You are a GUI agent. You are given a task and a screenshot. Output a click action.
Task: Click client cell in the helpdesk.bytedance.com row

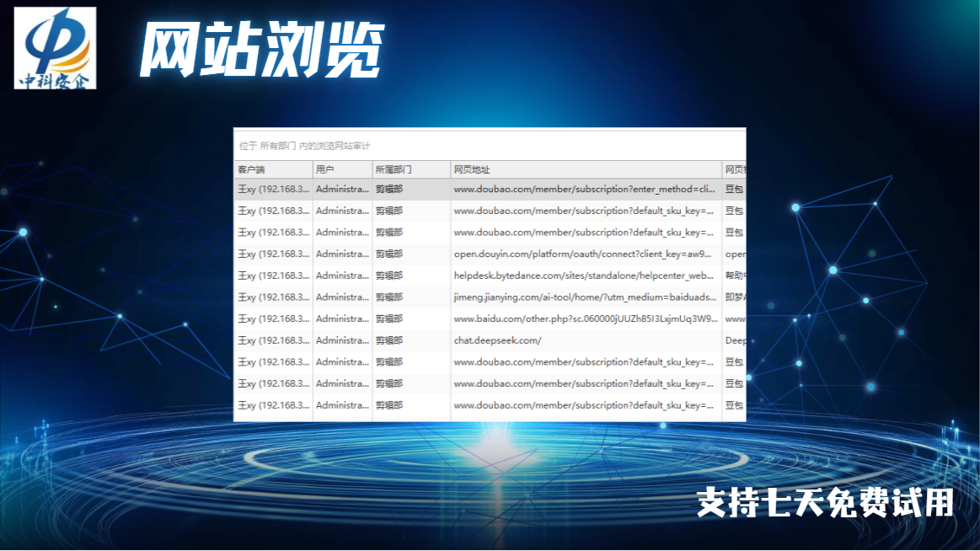coord(274,275)
